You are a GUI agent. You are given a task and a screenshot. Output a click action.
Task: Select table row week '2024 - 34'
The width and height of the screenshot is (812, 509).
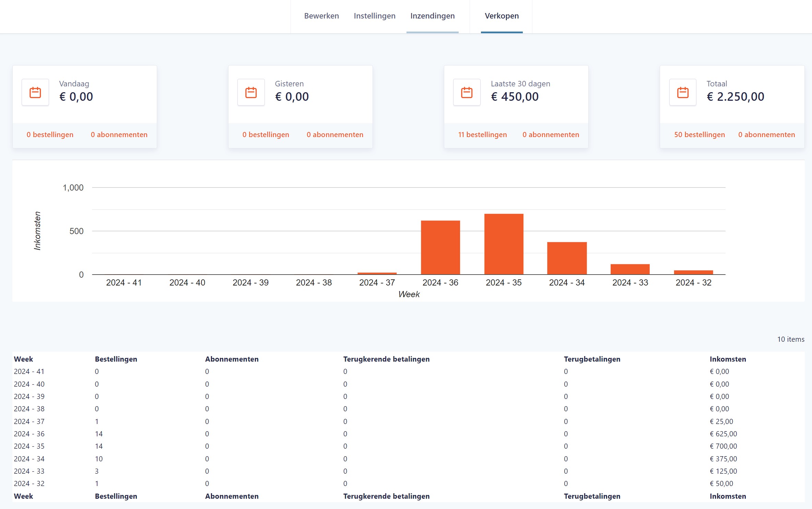point(408,459)
